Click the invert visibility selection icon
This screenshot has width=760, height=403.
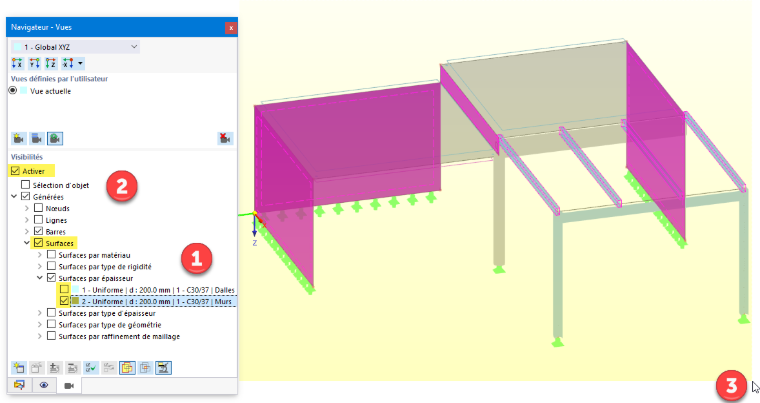(x=109, y=368)
